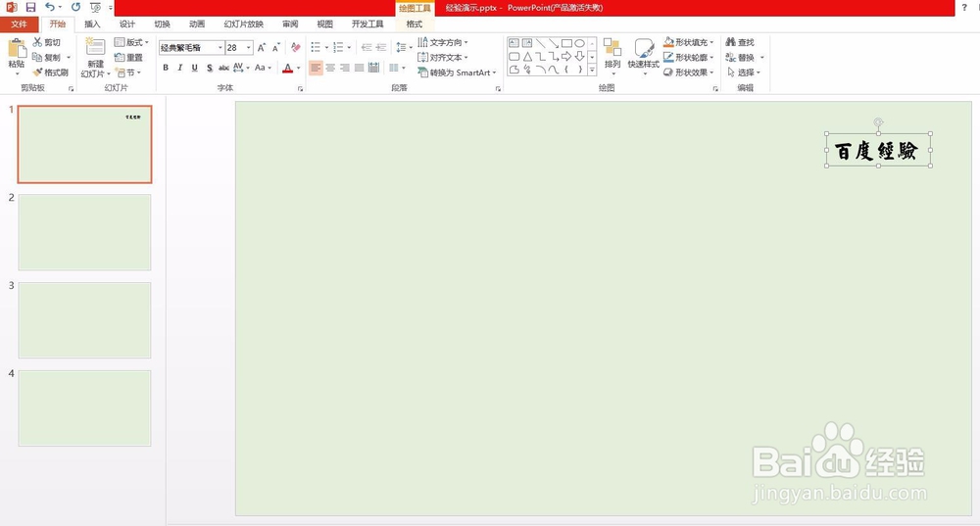Open the File (文件) tab

[x=19, y=24]
